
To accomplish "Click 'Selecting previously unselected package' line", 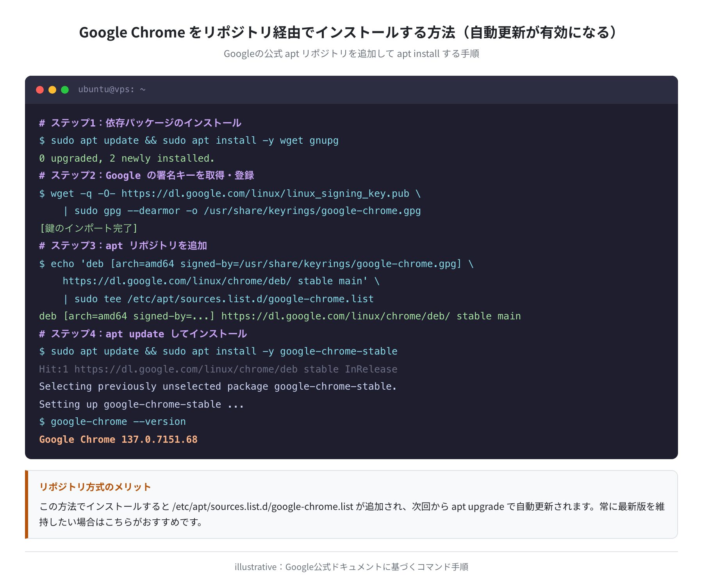I will 218,387.
